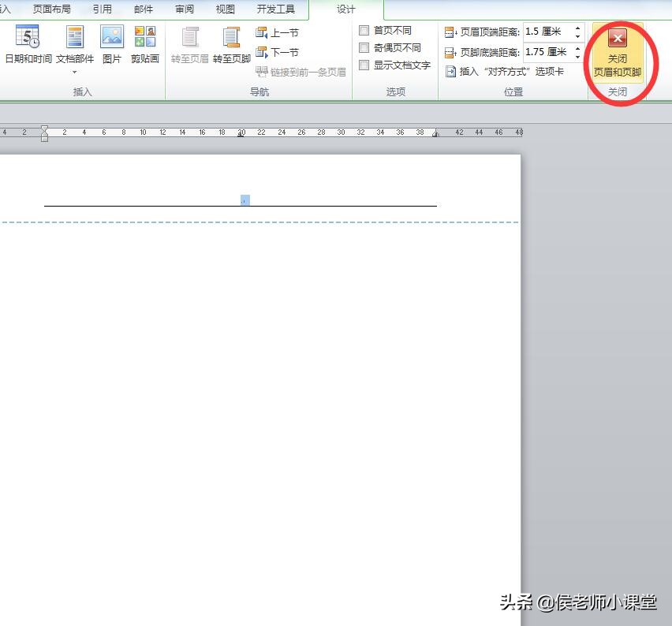Switch to the Review (审阅) tab
The image size is (672, 626).
[x=185, y=9]
